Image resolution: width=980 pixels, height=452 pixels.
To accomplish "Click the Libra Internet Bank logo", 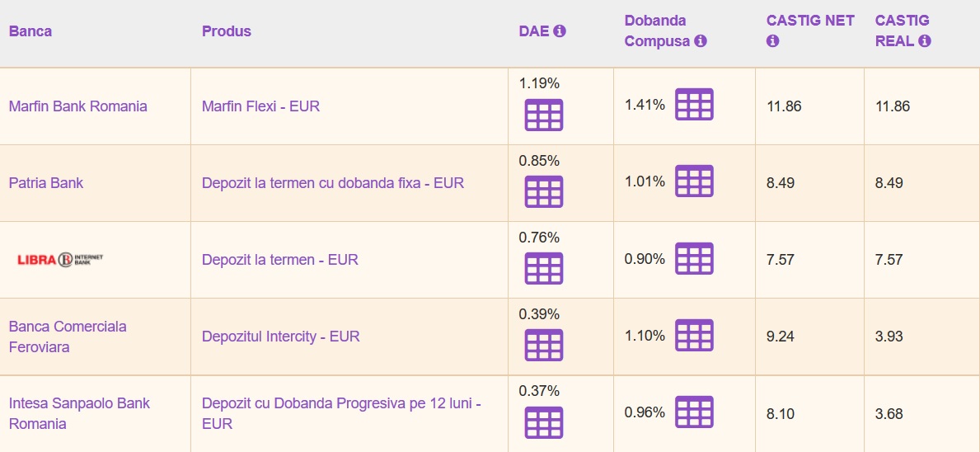I will click(x=60, y=260).
